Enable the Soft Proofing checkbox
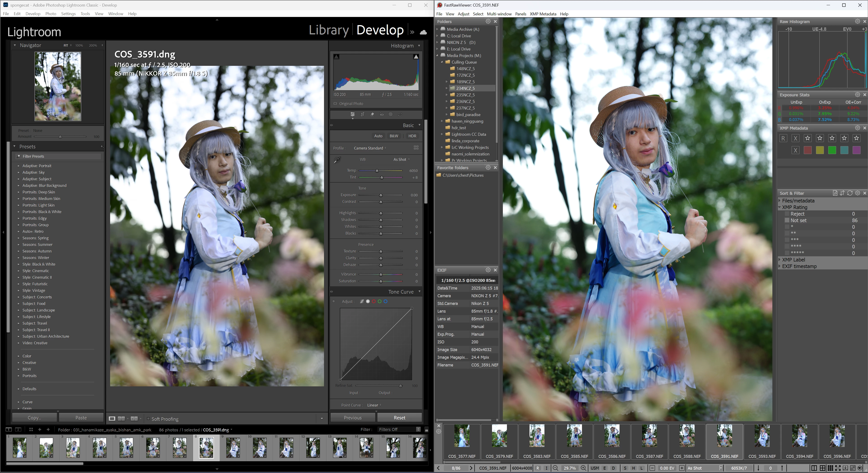This screenshot has height=473, width=868. click(148, 418)
